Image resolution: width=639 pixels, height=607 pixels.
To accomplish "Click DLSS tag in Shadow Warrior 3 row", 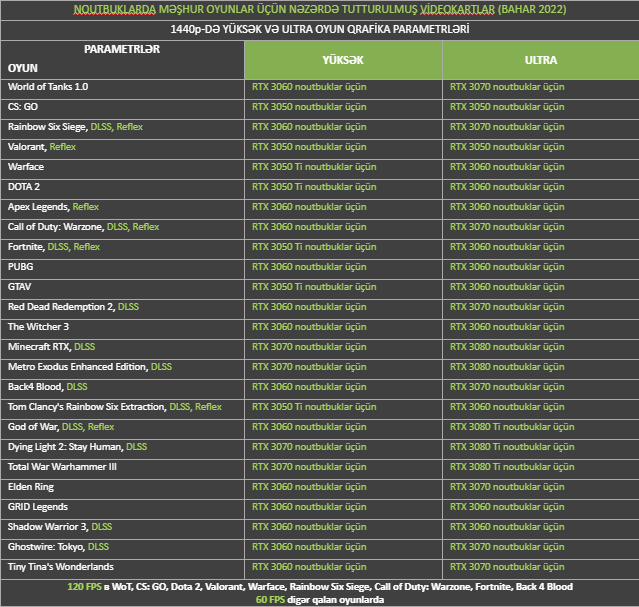I will (x=101, y=526).
